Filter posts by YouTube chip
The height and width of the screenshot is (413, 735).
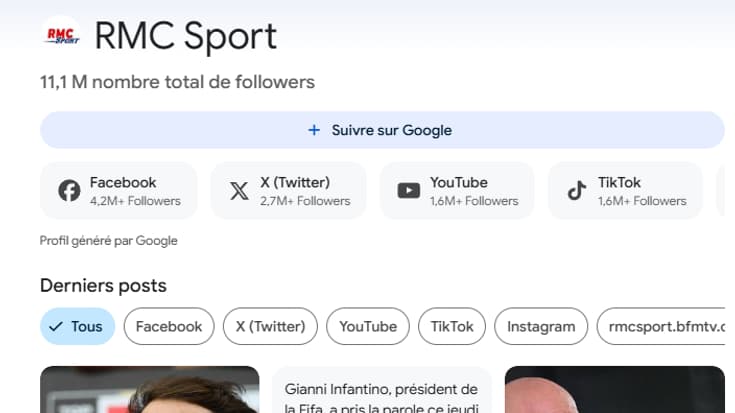[368, 326]
